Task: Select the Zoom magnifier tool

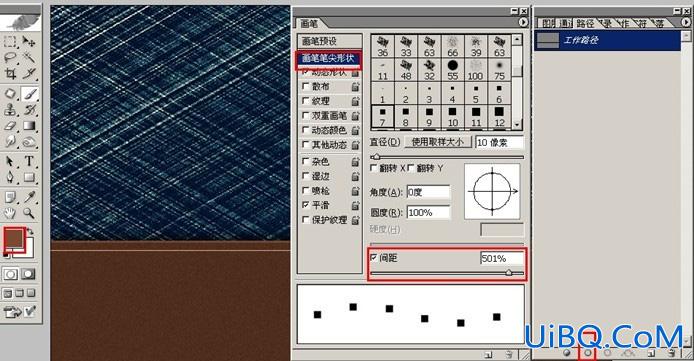Action: click(x=29, y=213)
